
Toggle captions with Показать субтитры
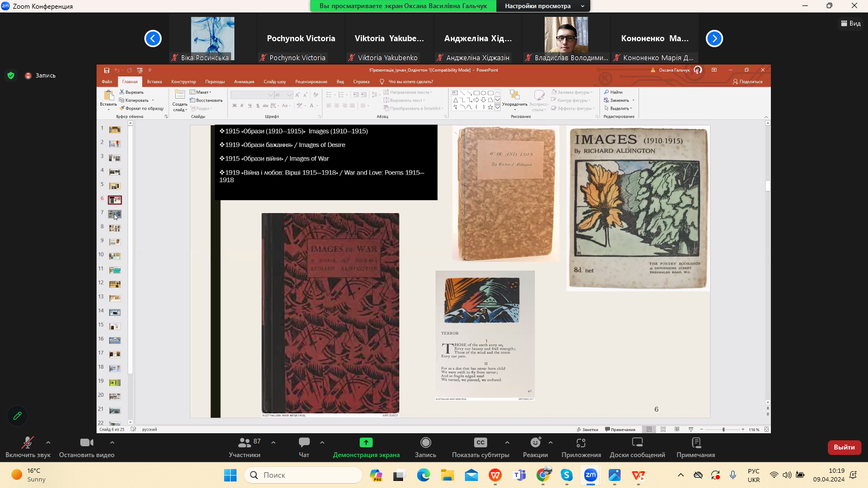coord(480,443)
